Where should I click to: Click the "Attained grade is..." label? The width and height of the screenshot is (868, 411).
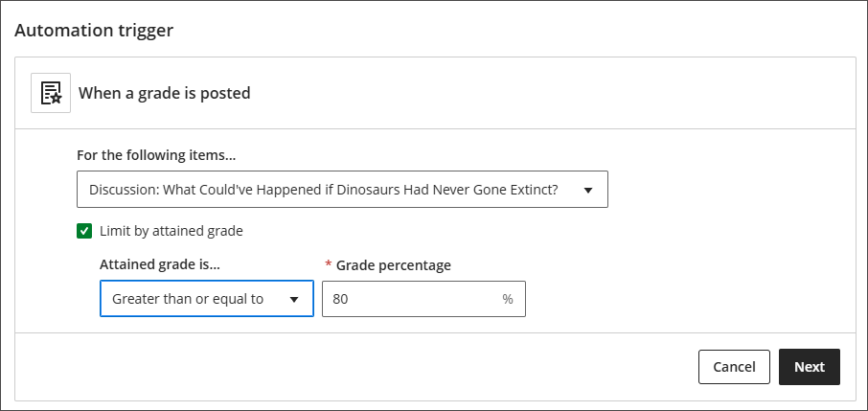pos(168,264)
